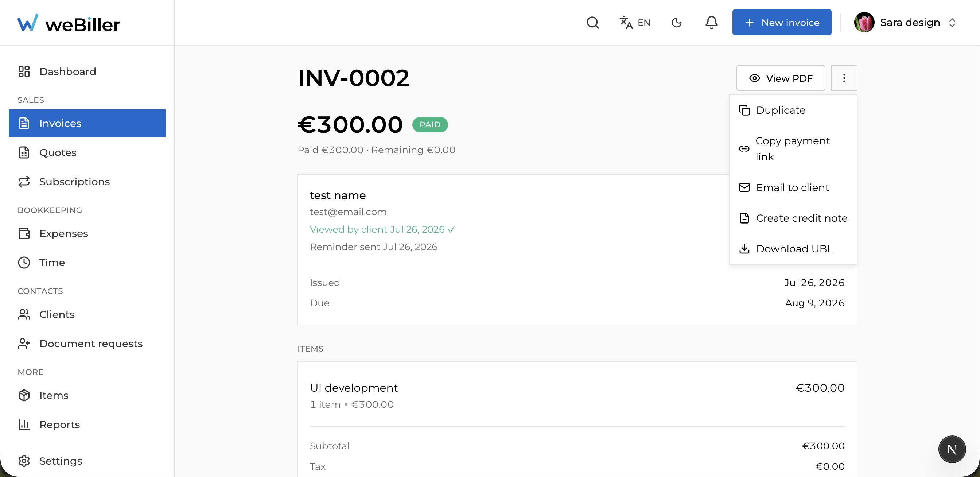980x477 pixels.
Task: Select Copy payment link
Action: (x=793, y=149)
